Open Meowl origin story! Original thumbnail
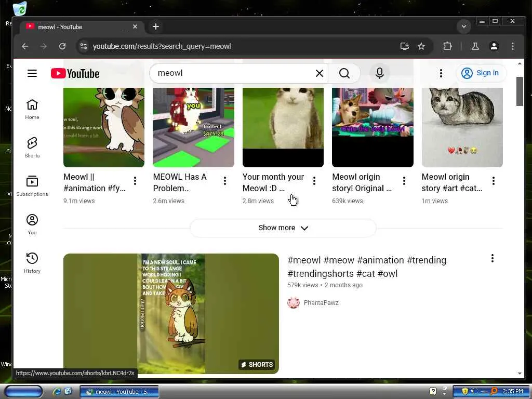The height and width of the screenshot is (399, 532). click(x=373, y=127)
